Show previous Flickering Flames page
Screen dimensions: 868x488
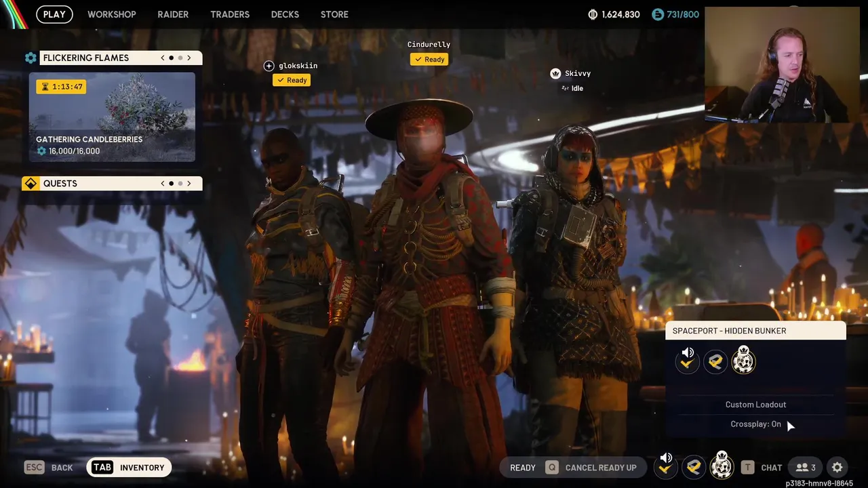pos(163,58)
